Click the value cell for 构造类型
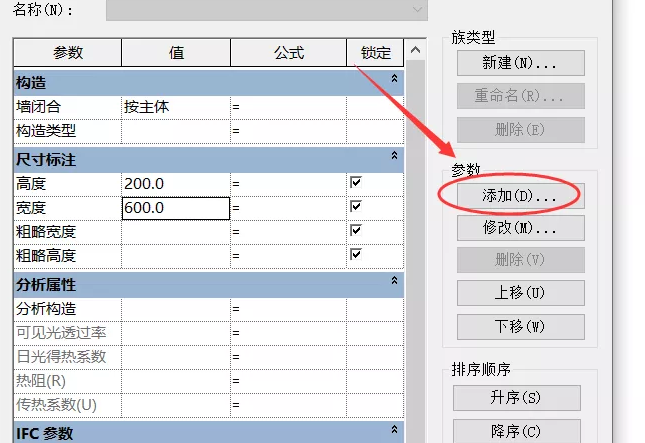This screenshot has height=443, width=645. pos(176,132)
